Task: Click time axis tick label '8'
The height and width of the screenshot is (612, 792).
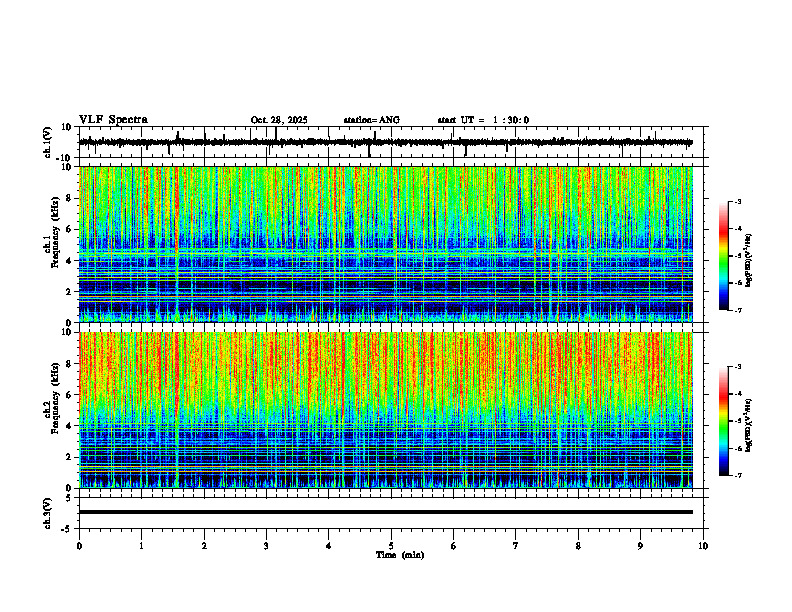Action: click(x=578, y=546)
